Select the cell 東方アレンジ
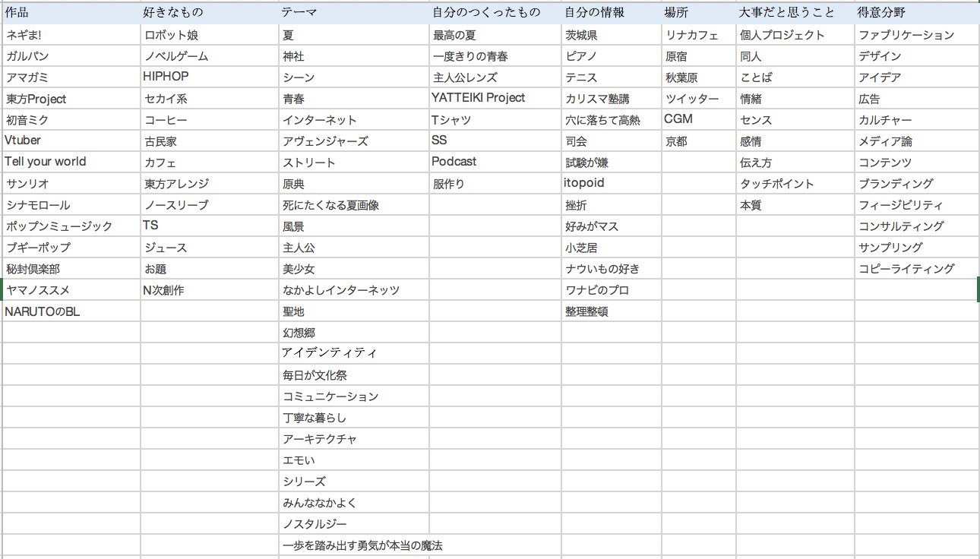The width and height of the screenshot is (980, 559). (209, 184)
